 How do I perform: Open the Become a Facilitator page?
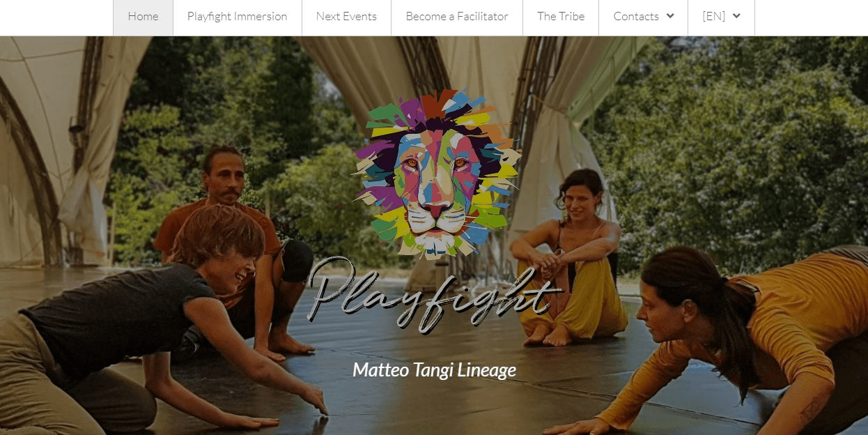457,17
